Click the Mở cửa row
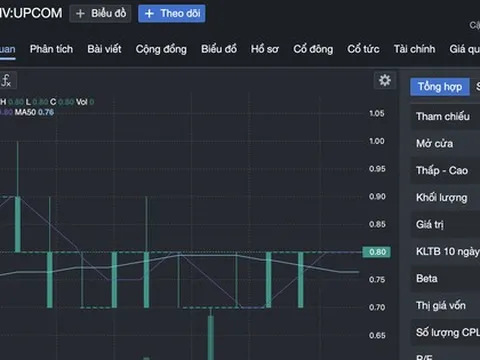The image size is (480, 360). [445, 143]
